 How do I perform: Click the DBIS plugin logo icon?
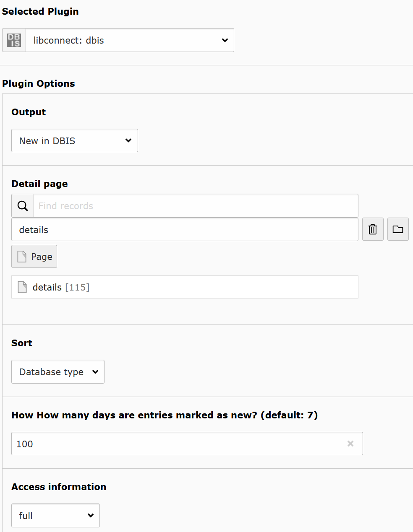click(13, 40)
